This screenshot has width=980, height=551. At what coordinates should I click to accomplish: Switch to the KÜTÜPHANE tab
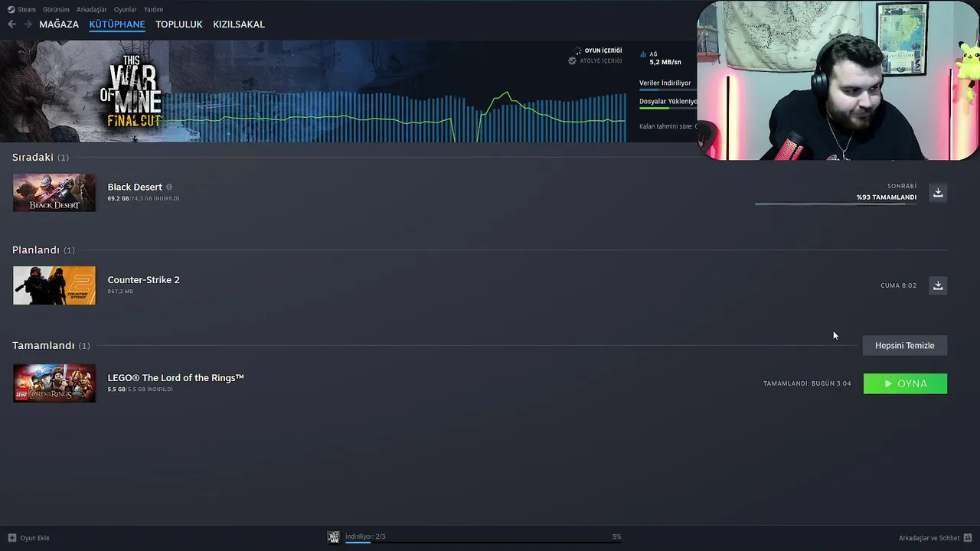point(117,24)
